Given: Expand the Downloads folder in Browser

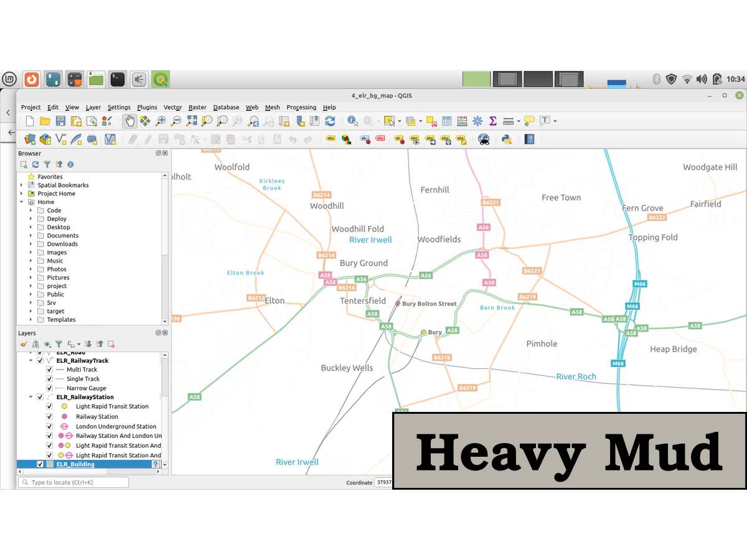Looking at the screenshot, I should 31,244.
